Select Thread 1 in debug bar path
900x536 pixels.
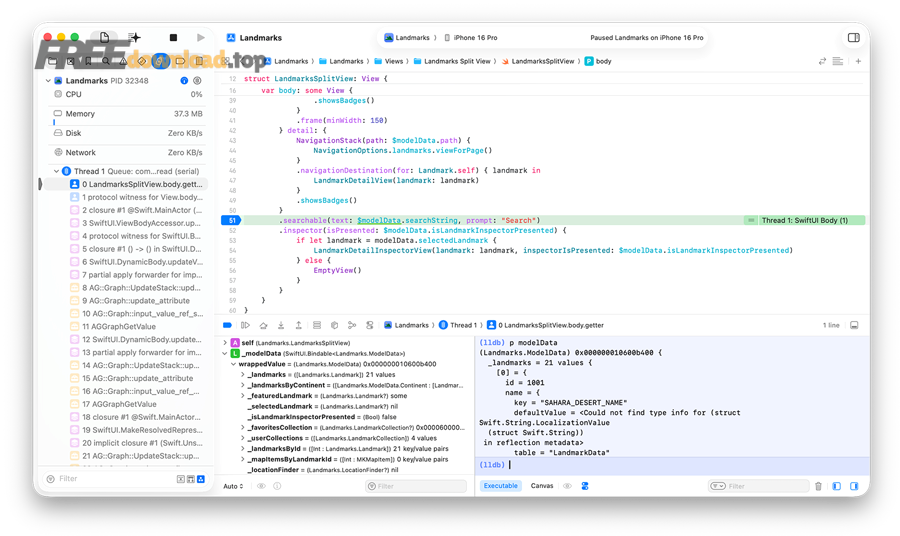(458, 325)
